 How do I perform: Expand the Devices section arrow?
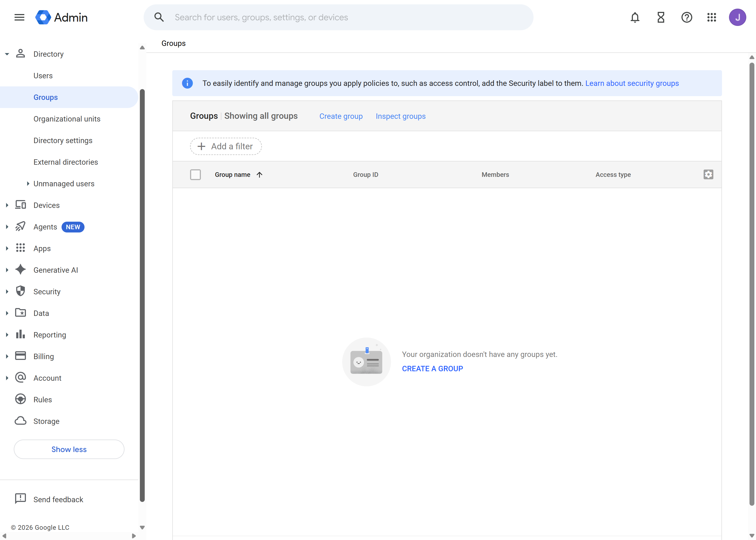(7, 205)
